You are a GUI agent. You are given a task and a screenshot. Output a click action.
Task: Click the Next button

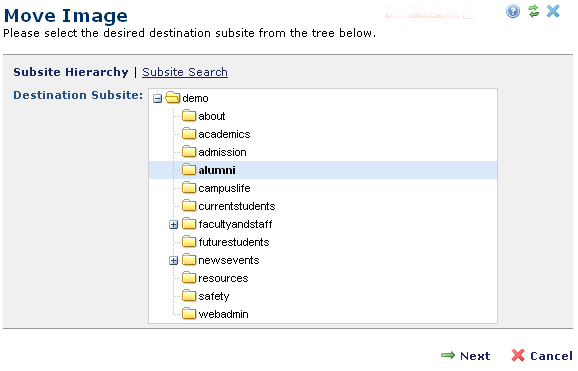[466, 356]
